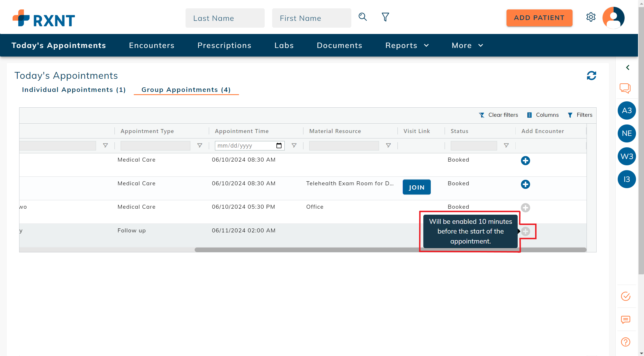Click the '06/10/2024 05:30 PM' cell
Screen dimensions: 644x356
[x=243, y=207]
